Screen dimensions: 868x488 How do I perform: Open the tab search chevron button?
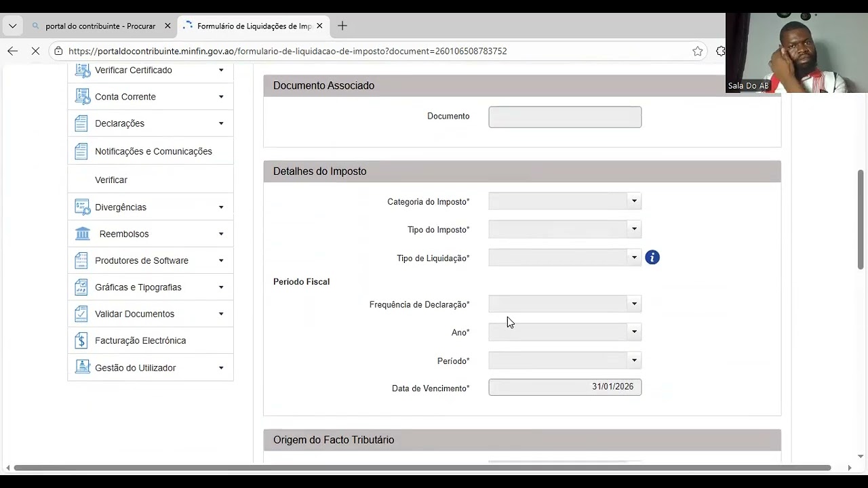click(12, 26)
